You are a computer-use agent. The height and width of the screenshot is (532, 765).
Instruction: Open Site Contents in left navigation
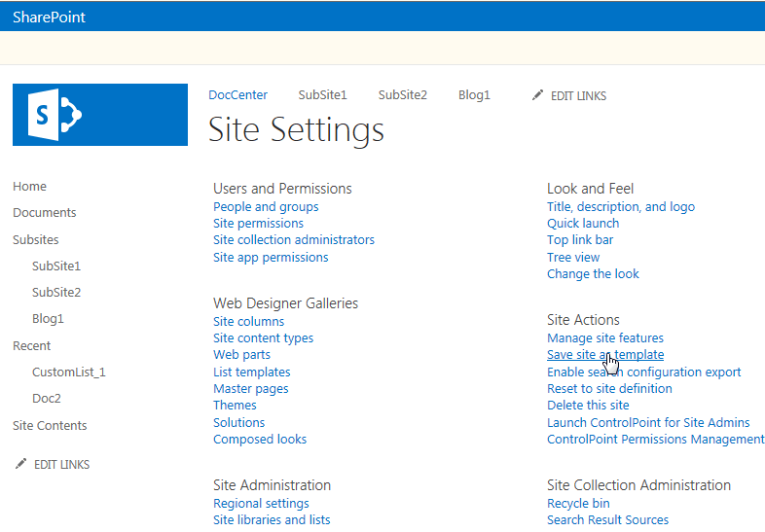(50, 426)
